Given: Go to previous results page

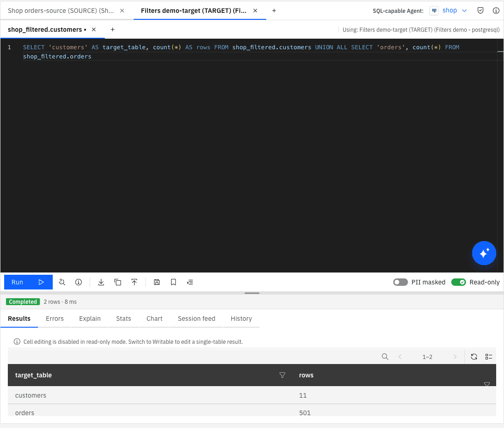Looking at the screenshot, I should pyautogui.click(x=400, y=357).
